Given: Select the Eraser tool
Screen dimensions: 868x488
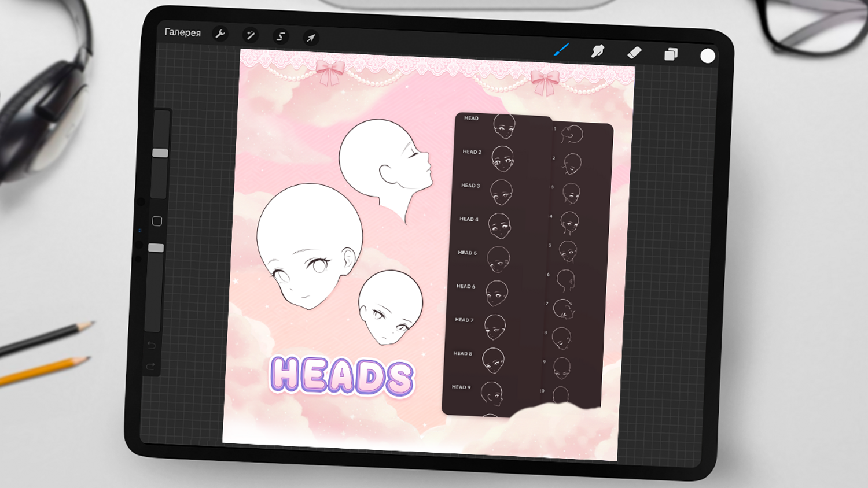Looking at the screenshot, I should click(634, 53).
